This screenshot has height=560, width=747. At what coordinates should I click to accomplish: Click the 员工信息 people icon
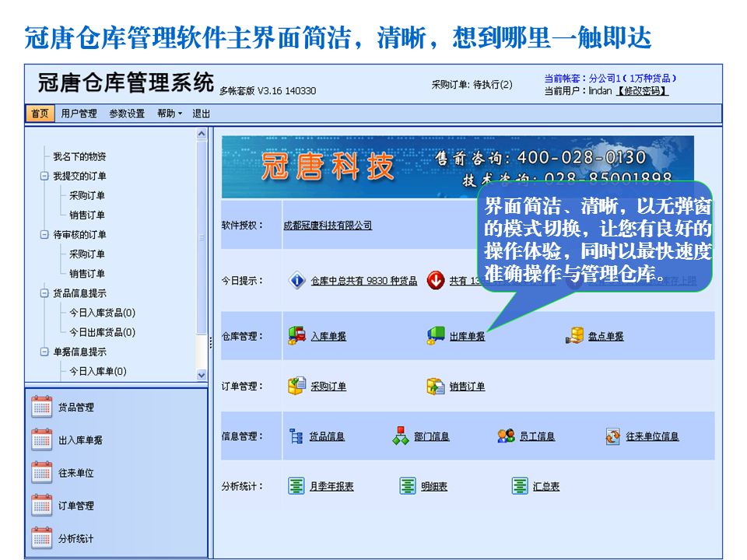tap(506, 436)
